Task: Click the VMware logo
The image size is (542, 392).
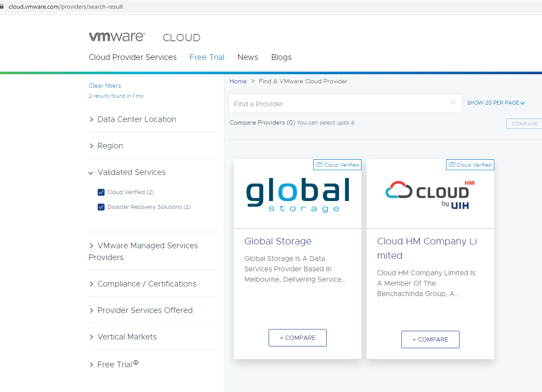Action: [117, 37]
